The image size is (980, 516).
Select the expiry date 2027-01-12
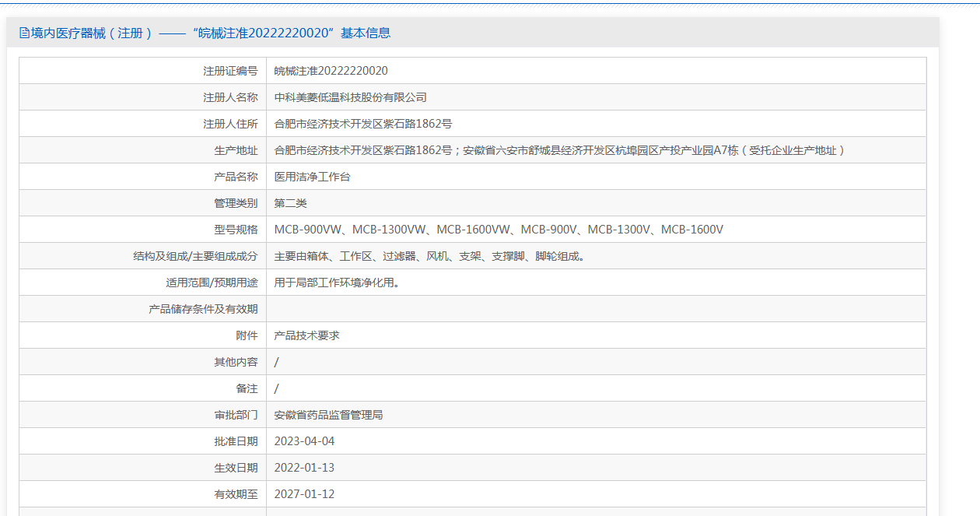click(305, 494)
